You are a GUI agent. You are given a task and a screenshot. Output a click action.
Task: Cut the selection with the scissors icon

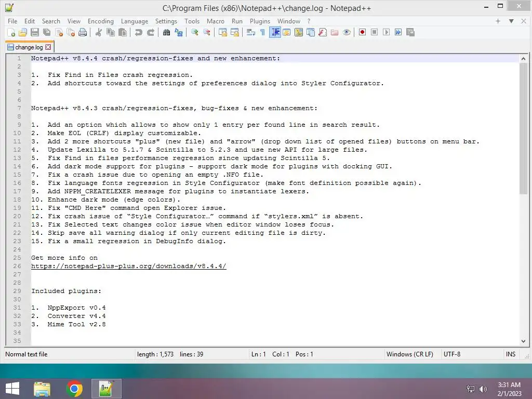[98, 32]
